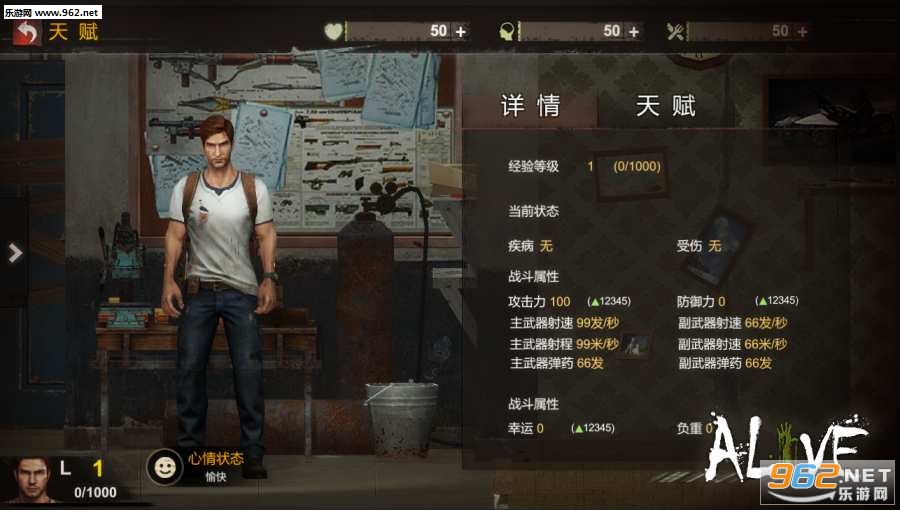
Task: Switch to the 天赋 tab
Action: 666,106
